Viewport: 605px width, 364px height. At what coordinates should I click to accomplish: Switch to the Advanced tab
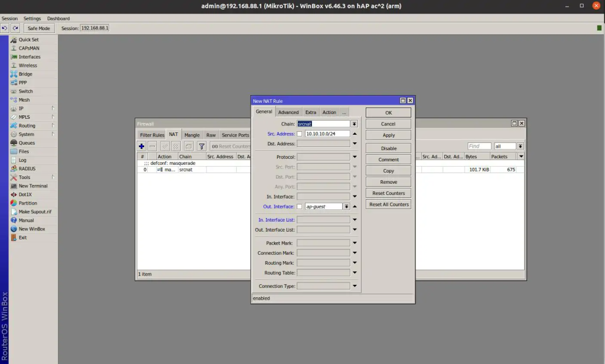(288, 112)
